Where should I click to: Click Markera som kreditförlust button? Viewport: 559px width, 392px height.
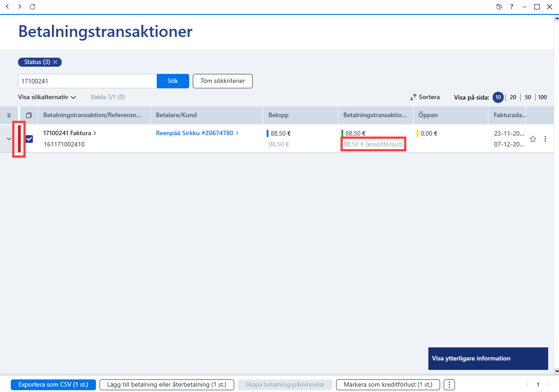click(x=388, y=385)
